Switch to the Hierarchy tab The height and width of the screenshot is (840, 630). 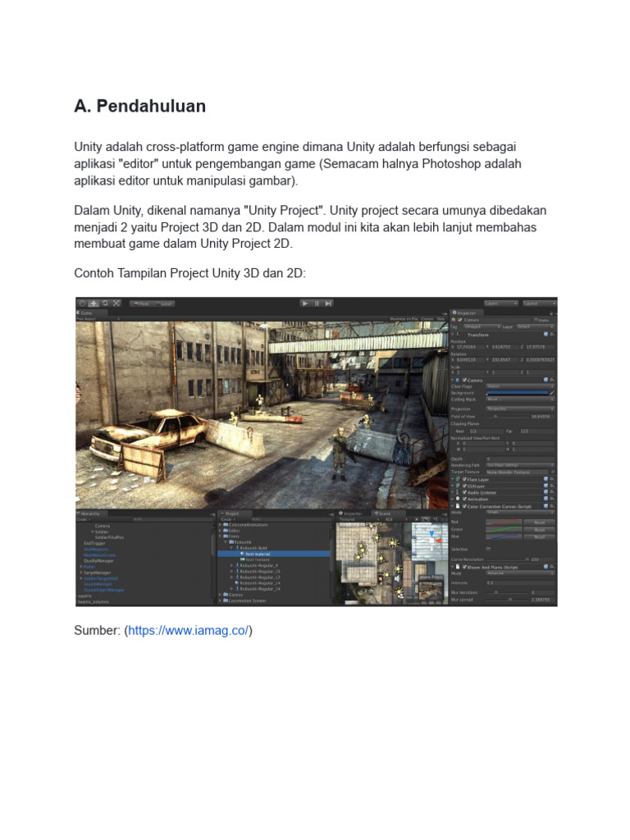pos(91,514)
